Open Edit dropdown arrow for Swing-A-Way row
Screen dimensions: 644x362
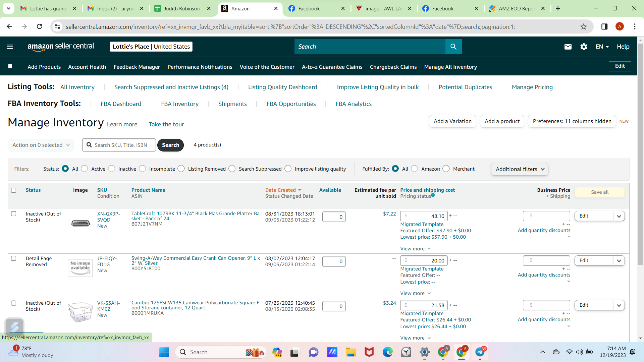[x=619, y=261]
